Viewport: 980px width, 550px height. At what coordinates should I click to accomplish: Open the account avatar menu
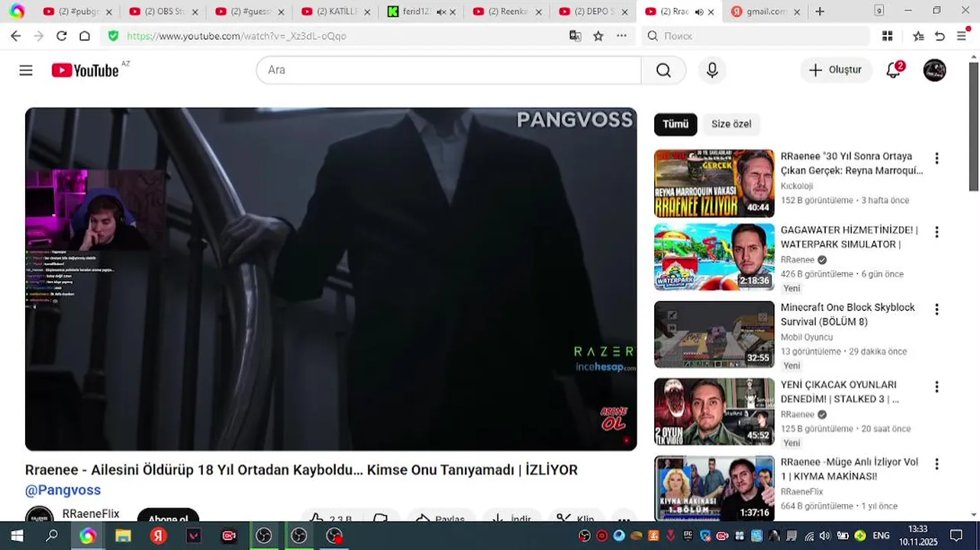pyautogui.click(x=934, y=70)
